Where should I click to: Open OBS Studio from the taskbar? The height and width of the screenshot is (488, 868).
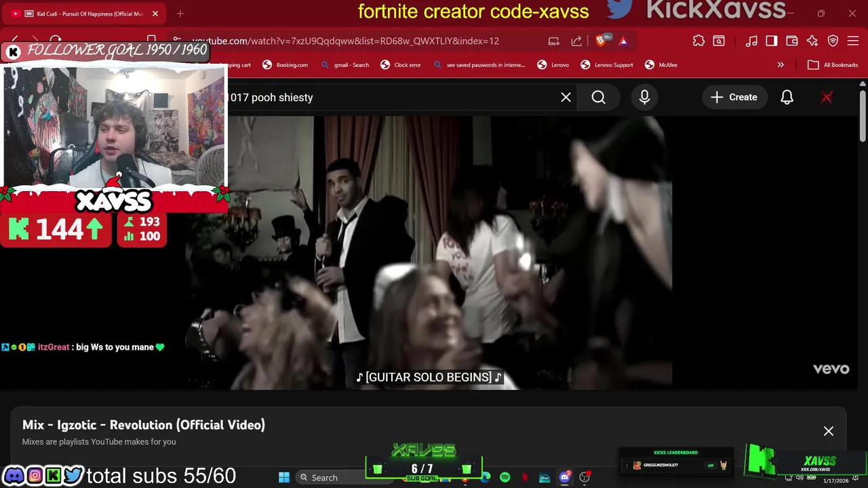[585, 478]
